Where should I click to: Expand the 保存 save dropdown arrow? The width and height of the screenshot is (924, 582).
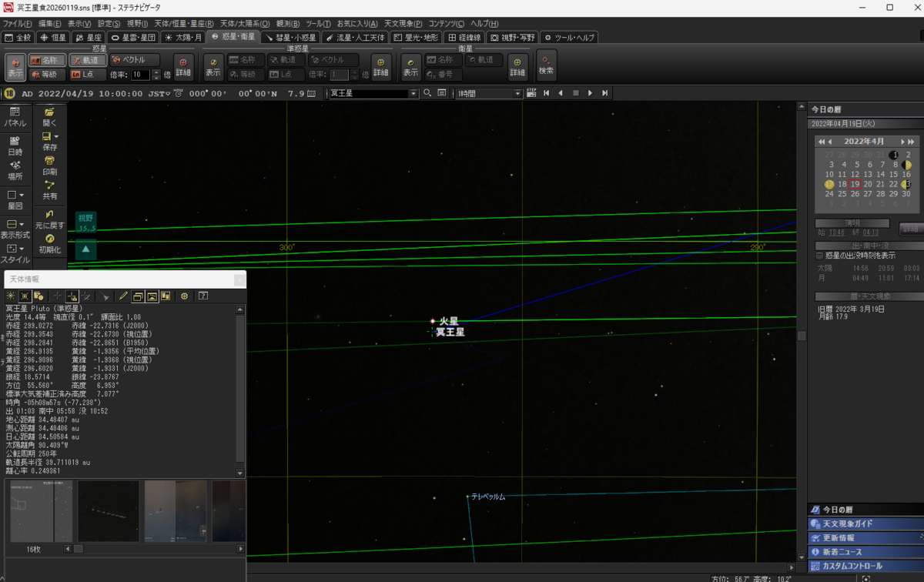pos(57,136)
